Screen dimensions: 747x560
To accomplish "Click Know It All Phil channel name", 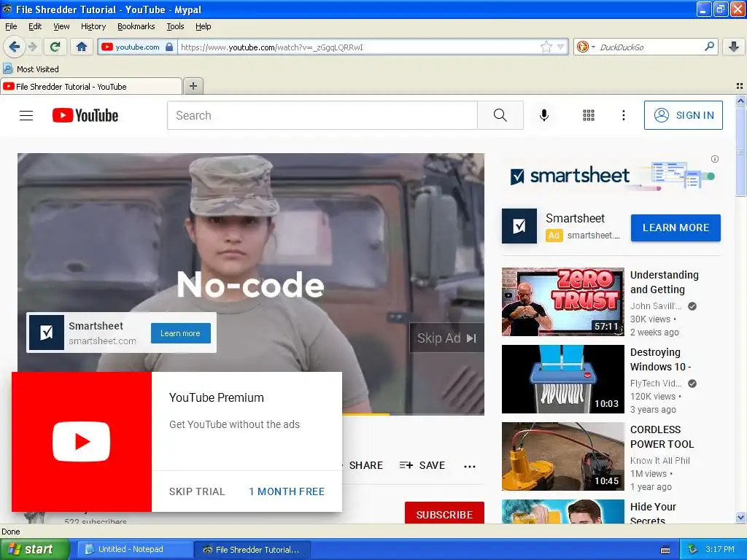I will coord(659,461).
